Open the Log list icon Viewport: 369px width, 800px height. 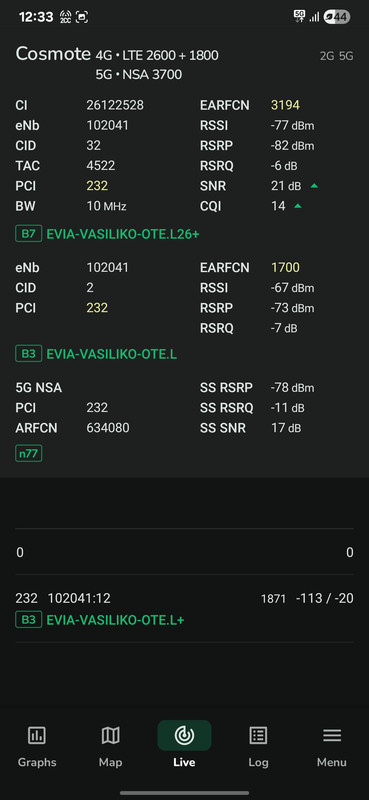click(x=258, y=735)
